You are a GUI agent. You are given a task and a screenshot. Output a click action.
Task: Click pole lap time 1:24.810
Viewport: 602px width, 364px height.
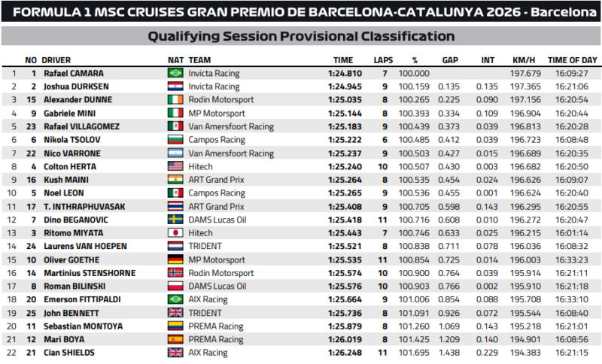pos(345,73)
